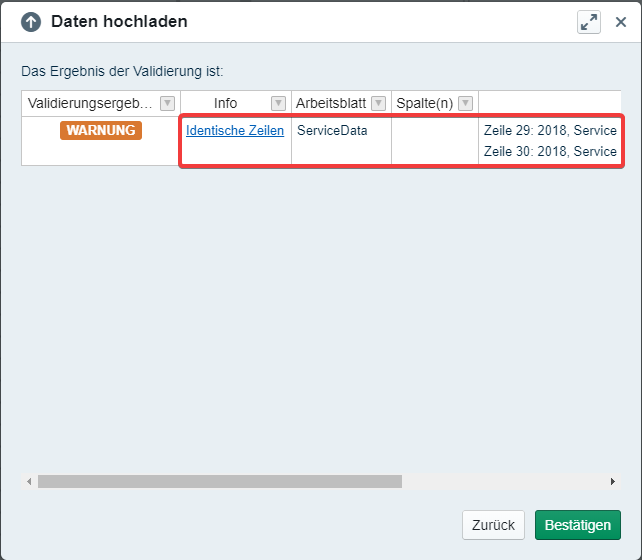
Task: Open the Arbeitsblatt column filter dropdown
Action: 378,103
